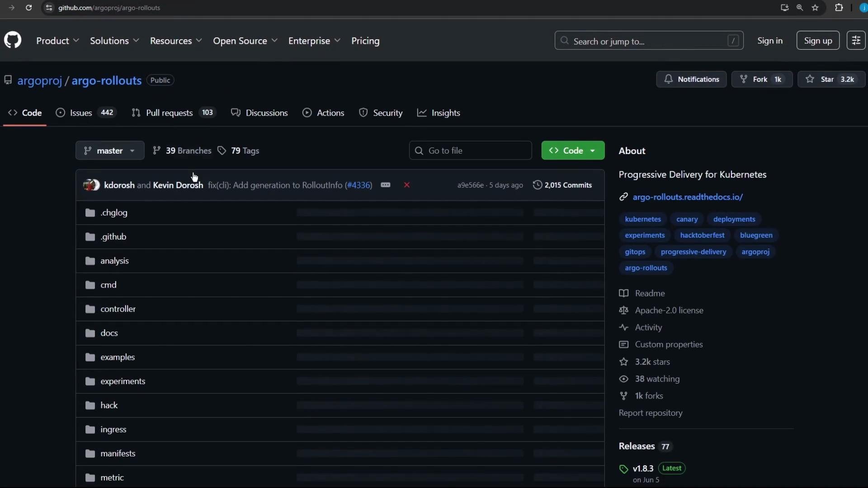Open the install app icon in address bar
The image size is (868, 488).
(784, 8)
